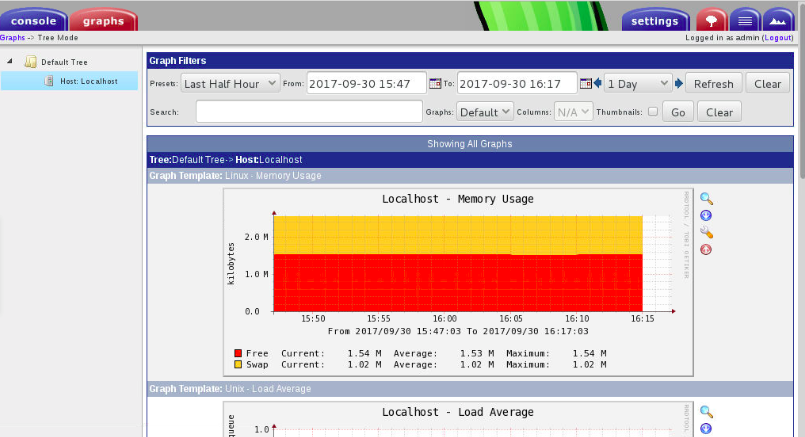
Task: Open Memory Usage graph wrench properties
Action: pyautogui.click(x=706, y=233)
